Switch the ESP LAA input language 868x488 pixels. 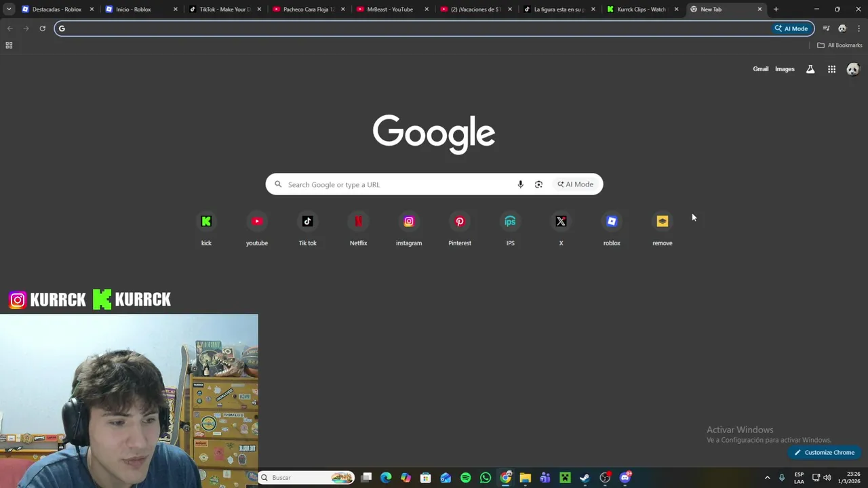click(799, 478)
